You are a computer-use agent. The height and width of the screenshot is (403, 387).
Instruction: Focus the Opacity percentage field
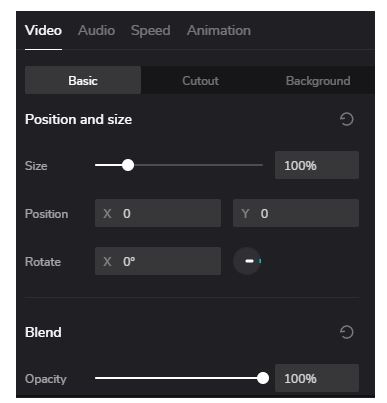[x=317, y=378]
